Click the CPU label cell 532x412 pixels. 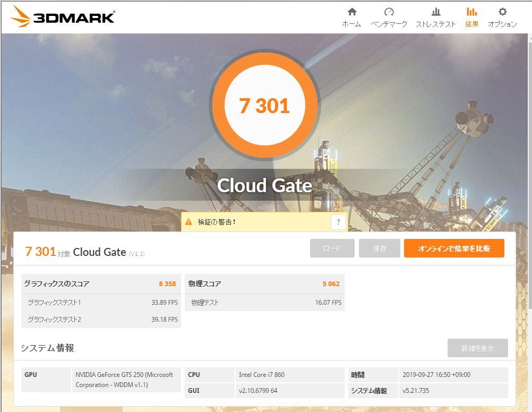tap(209, 375)
